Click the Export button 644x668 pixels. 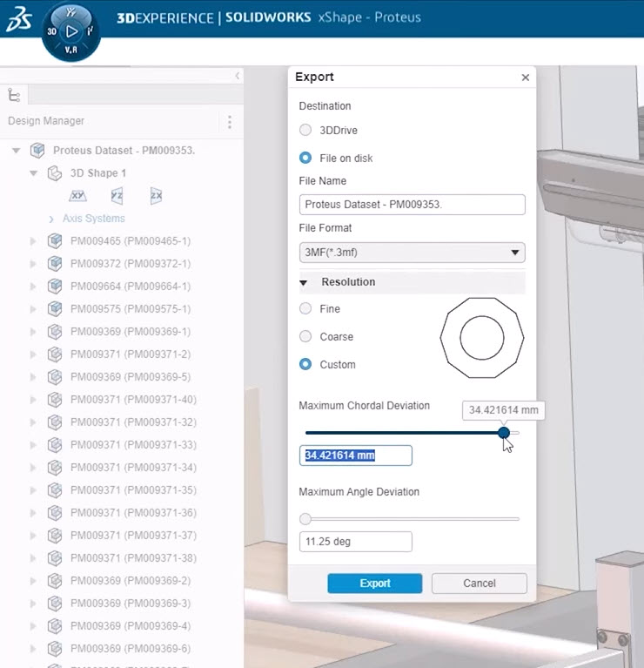coord(374,584)
